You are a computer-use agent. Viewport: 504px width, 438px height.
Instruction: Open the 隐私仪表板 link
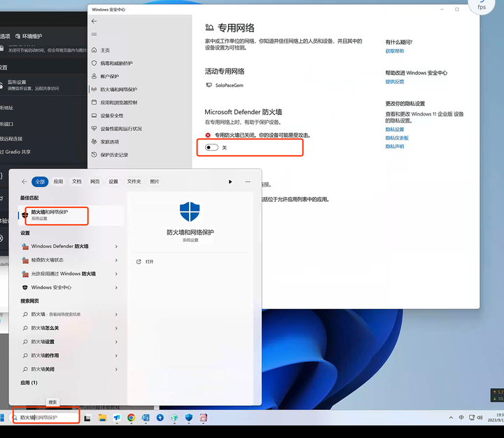click(397, 138)
